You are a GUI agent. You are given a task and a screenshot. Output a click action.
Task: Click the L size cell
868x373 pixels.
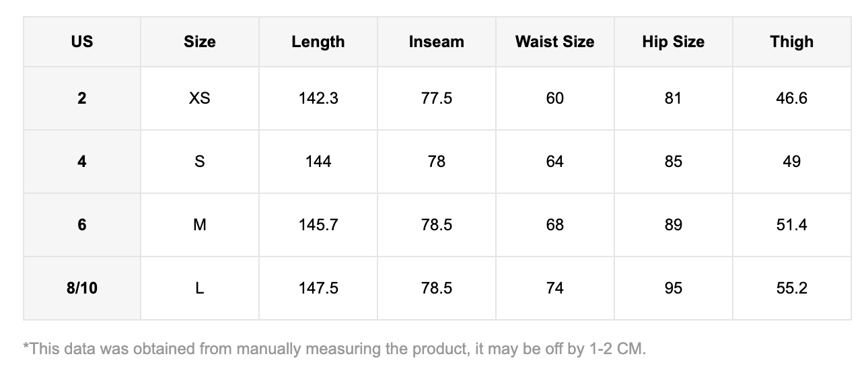(200, 288)
